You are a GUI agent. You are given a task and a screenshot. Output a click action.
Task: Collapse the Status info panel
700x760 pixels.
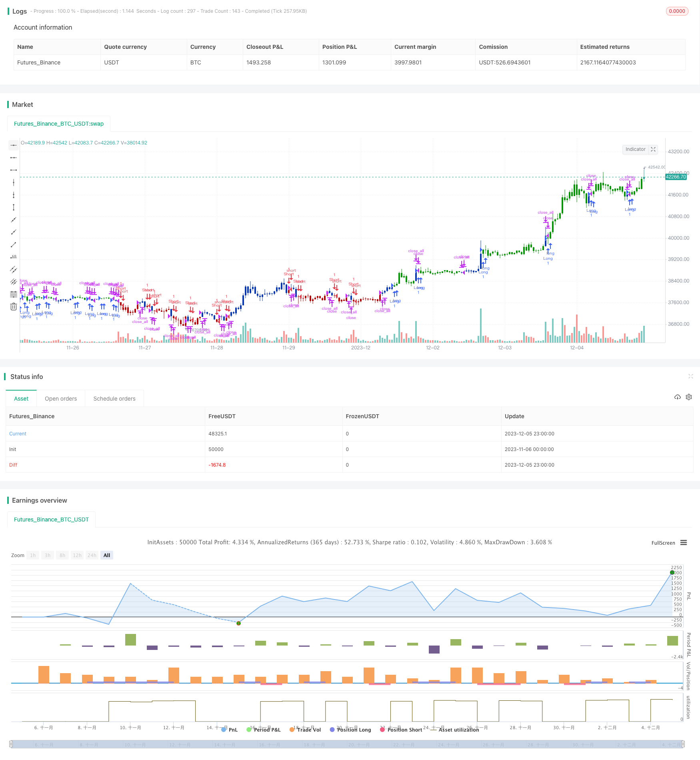pyautogui.click(x=691, y=376)
